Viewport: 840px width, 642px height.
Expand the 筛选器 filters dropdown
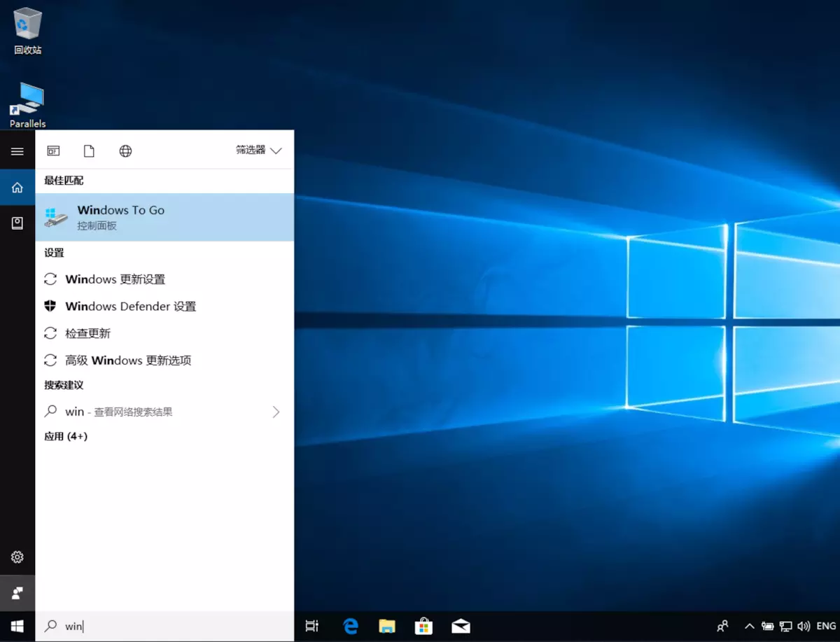(x=259, y=151)
